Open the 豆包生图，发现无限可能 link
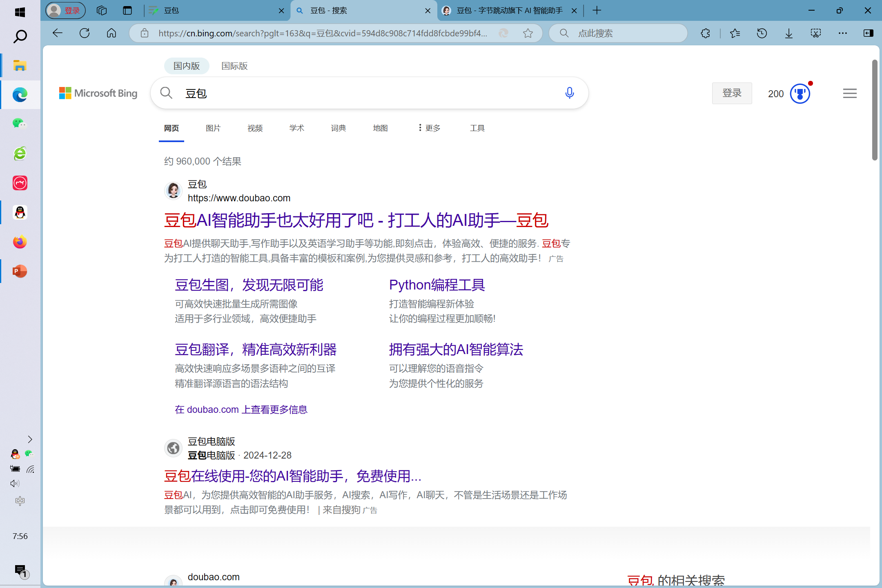This screenshot has height=588, width=882. [x=249, y=285]
